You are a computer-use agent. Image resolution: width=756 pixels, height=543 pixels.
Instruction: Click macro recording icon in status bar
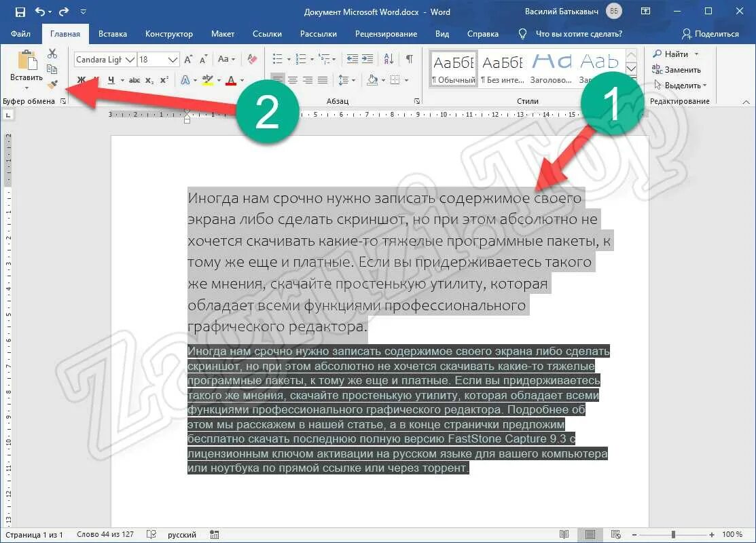215,534
